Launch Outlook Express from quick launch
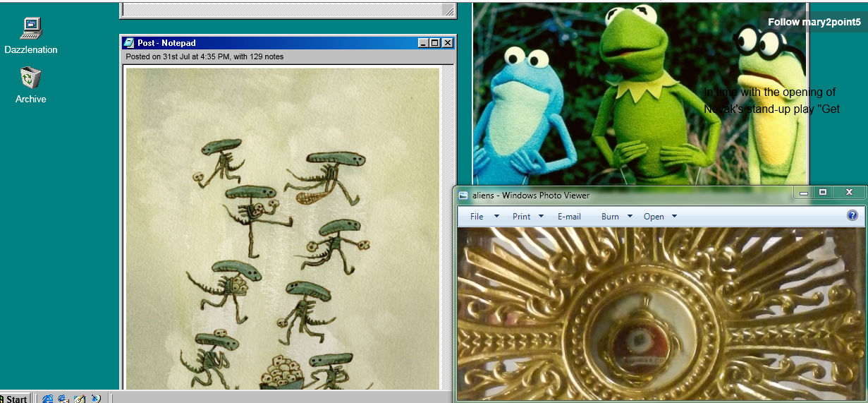The height and width of the screenshot is (403, 868). click(x=63, y=399)
